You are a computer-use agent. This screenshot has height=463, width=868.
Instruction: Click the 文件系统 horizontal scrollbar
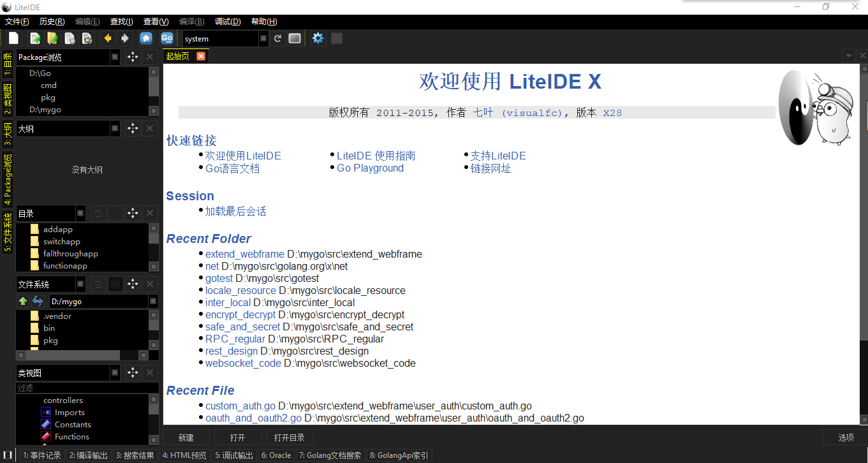[x=83, y=355]
